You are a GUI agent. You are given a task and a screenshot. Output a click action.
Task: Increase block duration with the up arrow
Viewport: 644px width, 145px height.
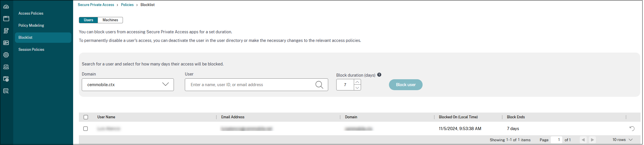point(357,82)
